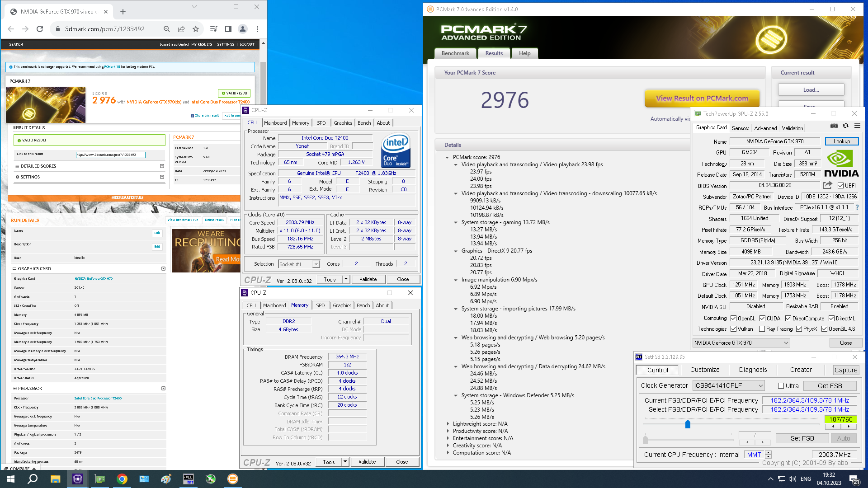868x488 pixels.
Task: Click the lower grey slider thumb in SetFSB
Action: coord(645,439)
